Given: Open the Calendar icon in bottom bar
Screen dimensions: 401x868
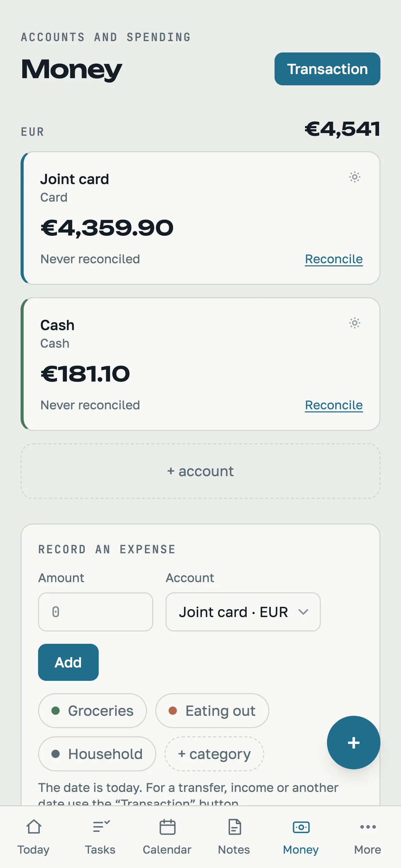Looking at the screenshot, I should 167,827.
